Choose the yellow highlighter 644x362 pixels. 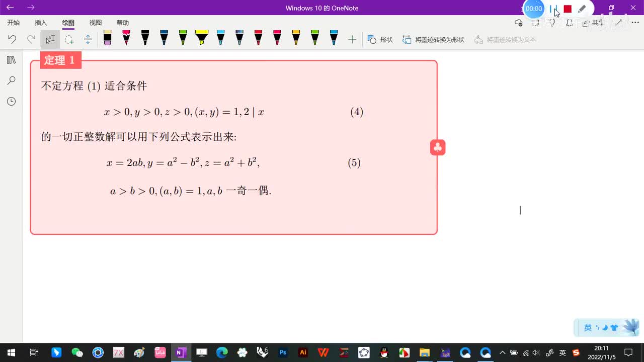click(202, 38)
